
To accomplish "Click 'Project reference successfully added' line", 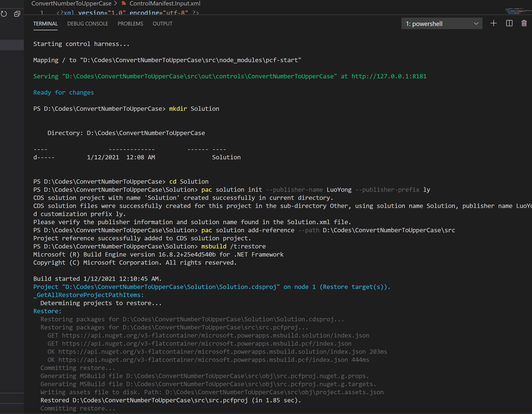I will tap(142, 238).
